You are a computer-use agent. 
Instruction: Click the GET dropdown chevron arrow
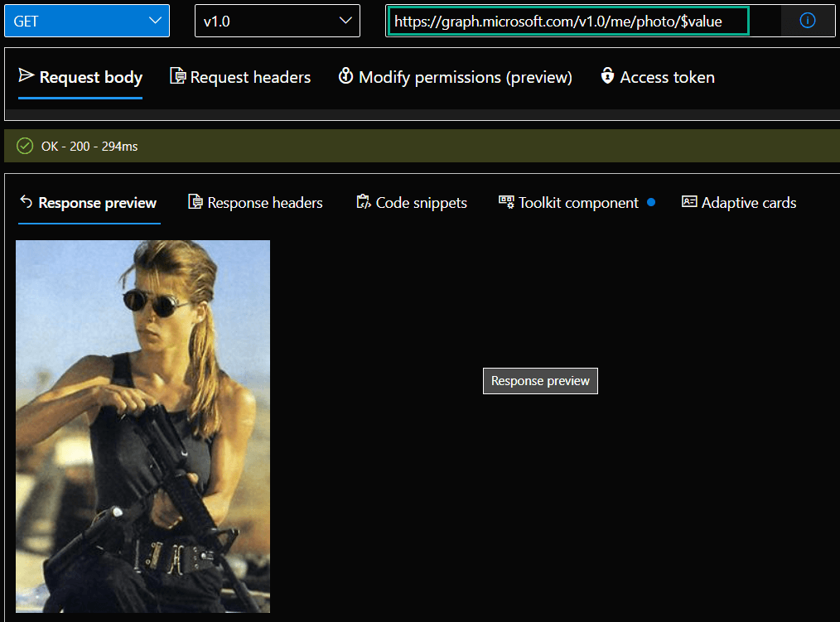[x=156, y=21]
